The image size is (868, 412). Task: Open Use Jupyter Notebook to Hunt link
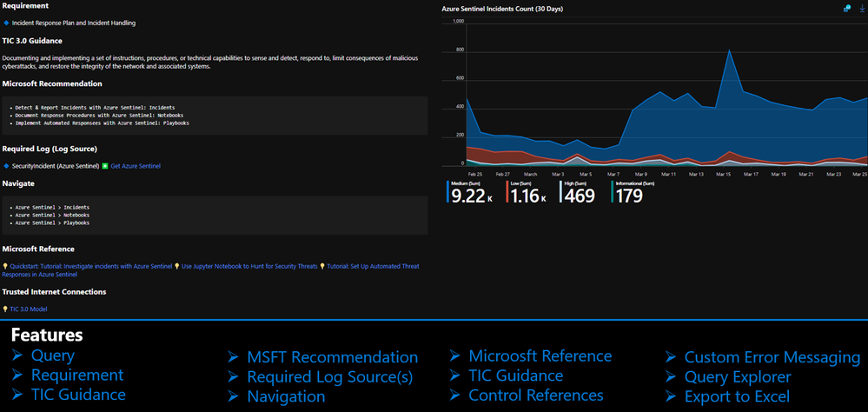tap(249, 266)
